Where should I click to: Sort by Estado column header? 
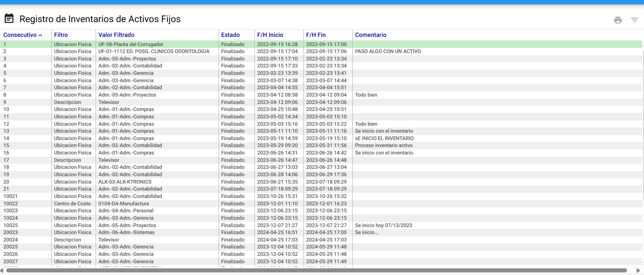click(230, 35)
